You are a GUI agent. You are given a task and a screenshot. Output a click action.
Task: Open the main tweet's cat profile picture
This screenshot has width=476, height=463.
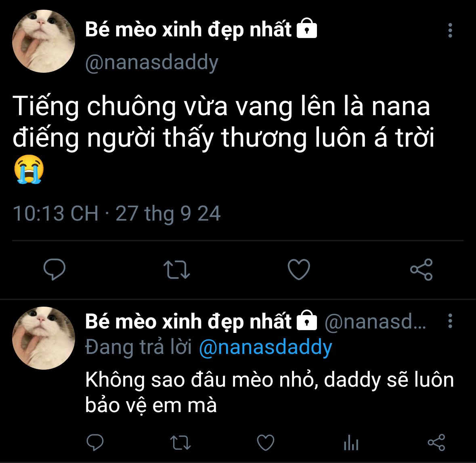(x=44, y=41)
